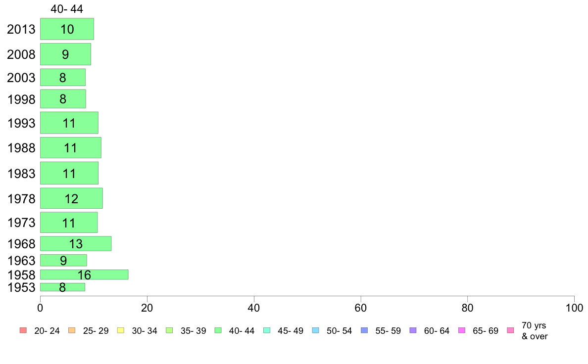Select the 1958 bar showing 16
The width and height of the screenshot is (588, 364).
point(84,275)
